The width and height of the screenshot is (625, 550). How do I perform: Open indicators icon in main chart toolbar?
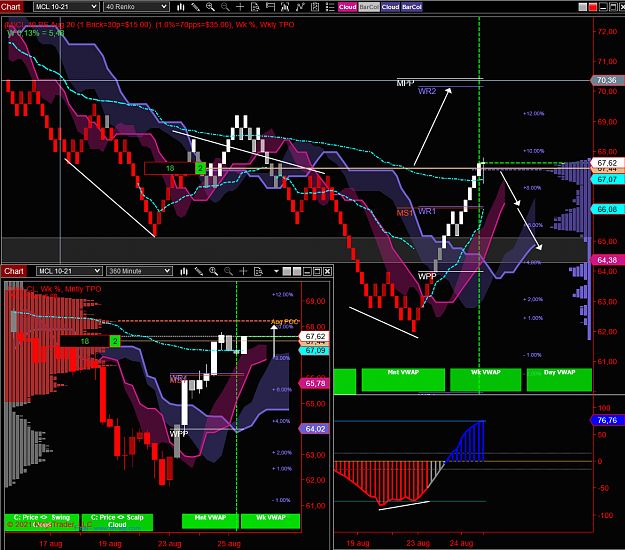pos(285,7)
